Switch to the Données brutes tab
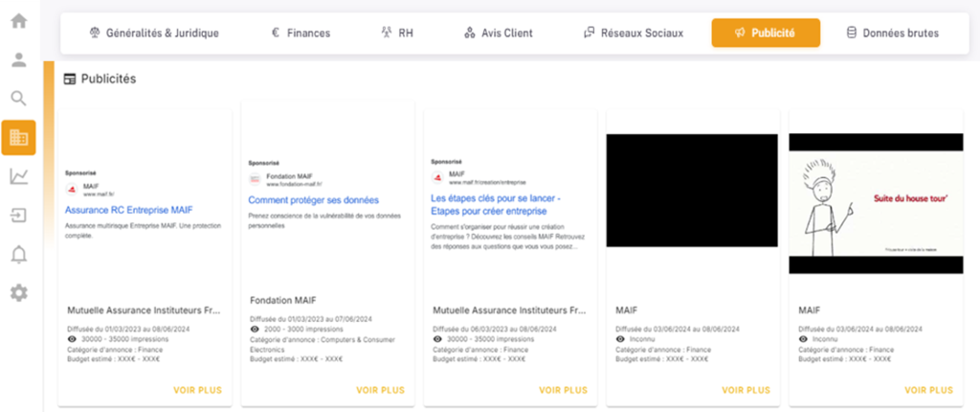This screenshot has width=980, height=412. click(x=892, y=34)
